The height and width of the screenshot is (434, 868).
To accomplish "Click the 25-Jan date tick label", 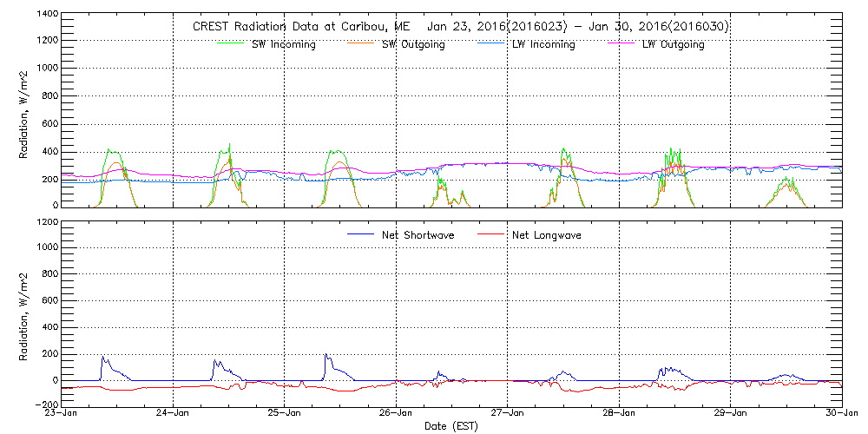I will 285,413.
